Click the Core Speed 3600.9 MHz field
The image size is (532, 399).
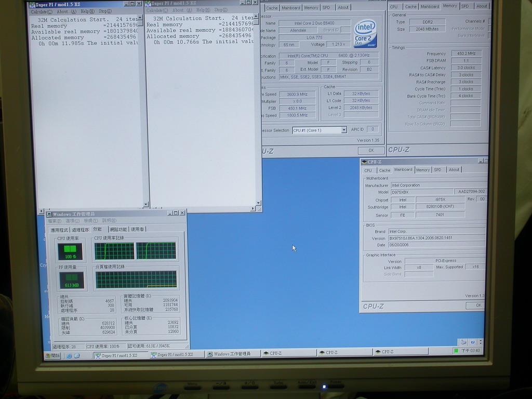tap(297, 95)
